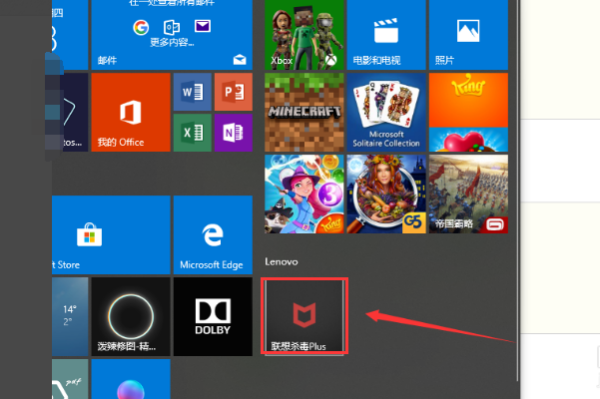600x399 pixels.
Task: Open the blue tile with purple orb
Action: point(131,379)
